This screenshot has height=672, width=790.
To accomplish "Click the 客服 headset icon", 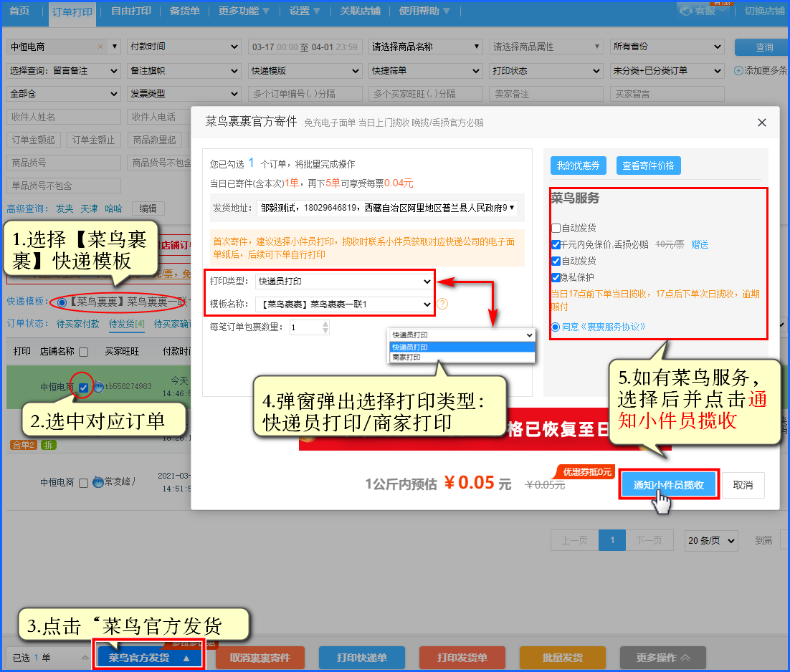I will (686, 11).
